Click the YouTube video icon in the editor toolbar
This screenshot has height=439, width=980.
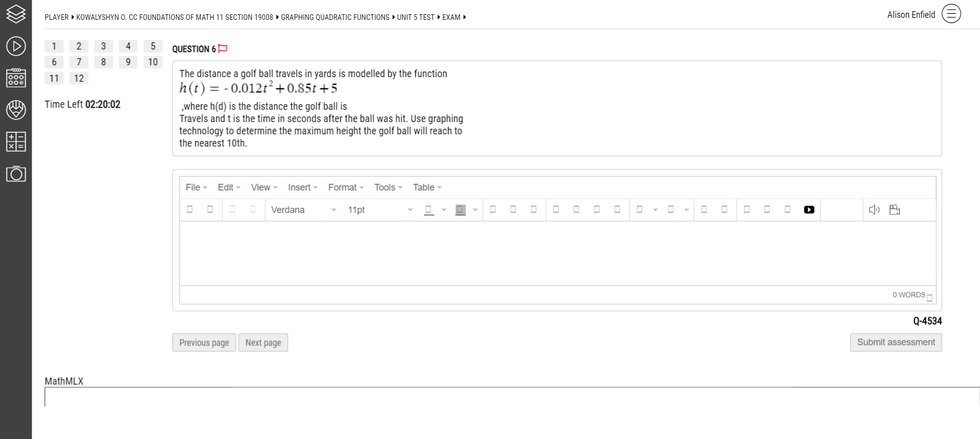[x=809, y=210]
